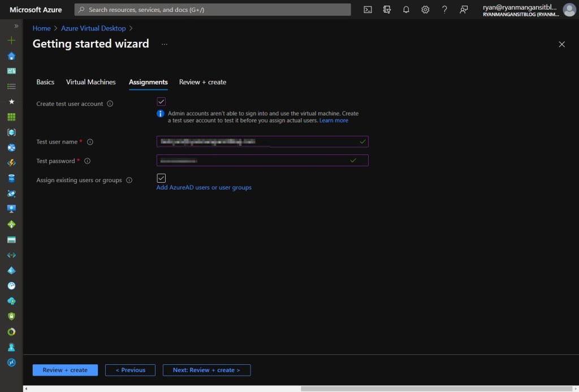Click the blue Review + create button
The height and width of the screenshot is (392, 579).
(x=65, y=370)
